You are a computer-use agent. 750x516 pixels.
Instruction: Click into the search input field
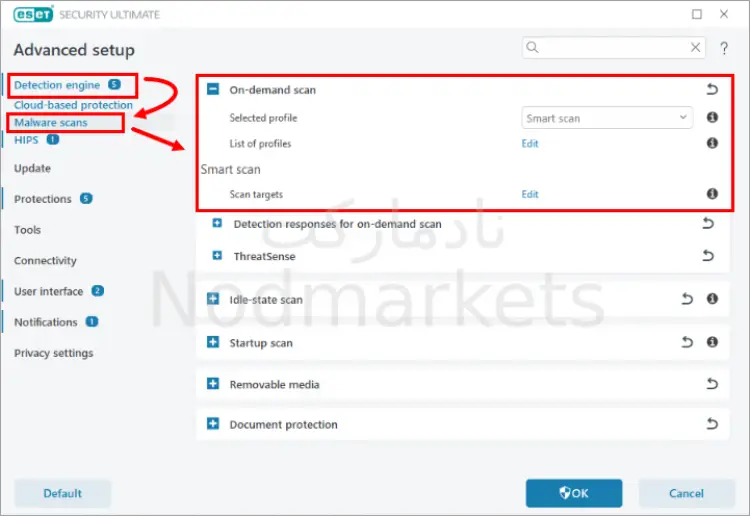click(613, 47)
